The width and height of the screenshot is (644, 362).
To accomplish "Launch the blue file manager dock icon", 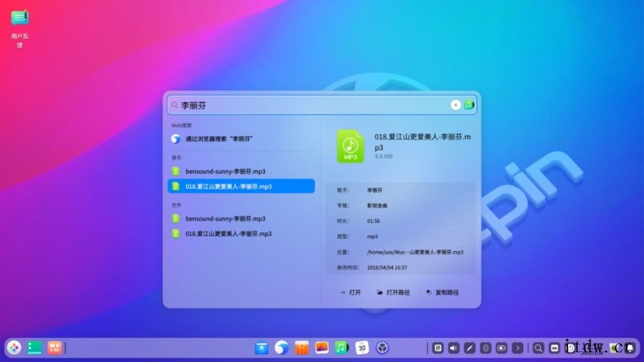I will [x=261, y=348].
